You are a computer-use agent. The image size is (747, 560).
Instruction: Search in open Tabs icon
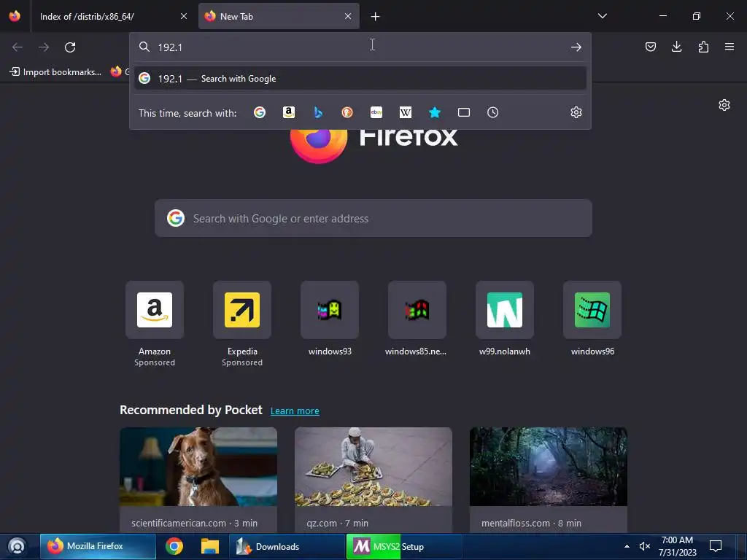[463, 112]
